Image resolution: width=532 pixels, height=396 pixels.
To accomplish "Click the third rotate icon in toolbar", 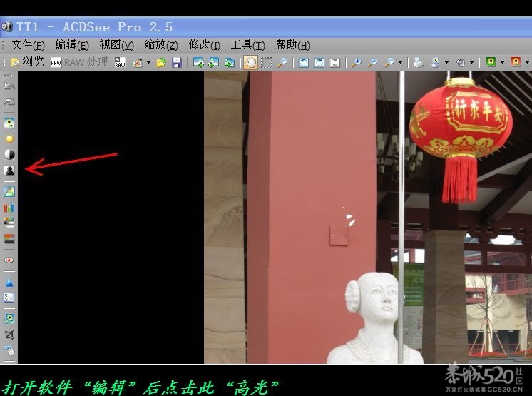I will tap(335, 63).
